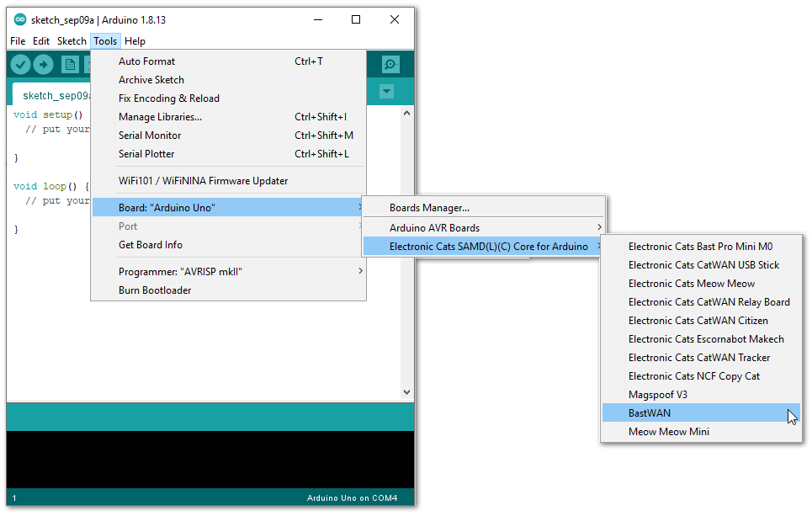Switch to the sketch_sep09a tab
This screenshot has width=812, height=516.
pyautogui.click(x=52, y=95)
